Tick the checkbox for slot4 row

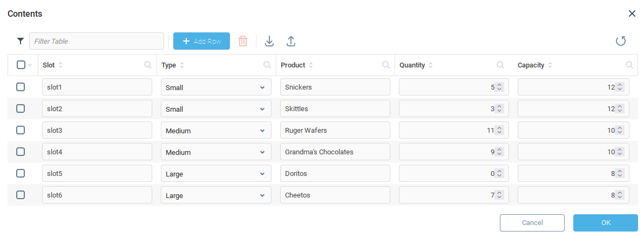pyautogui.click(x=21, y=152)
